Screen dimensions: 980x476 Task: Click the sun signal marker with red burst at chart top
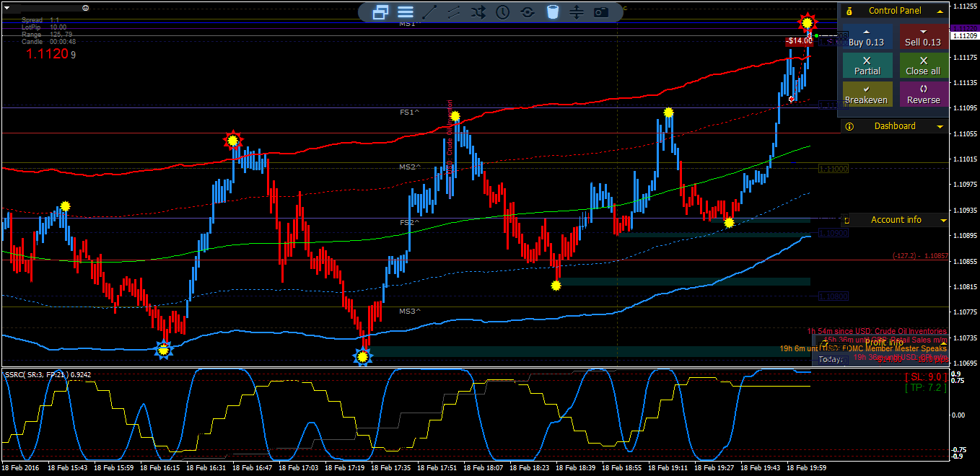pos(807,23)
